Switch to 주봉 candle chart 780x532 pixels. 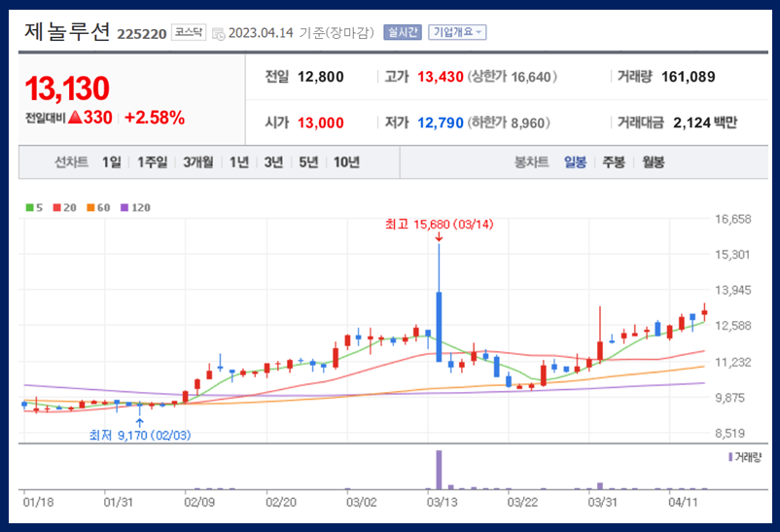pos(614,162)
